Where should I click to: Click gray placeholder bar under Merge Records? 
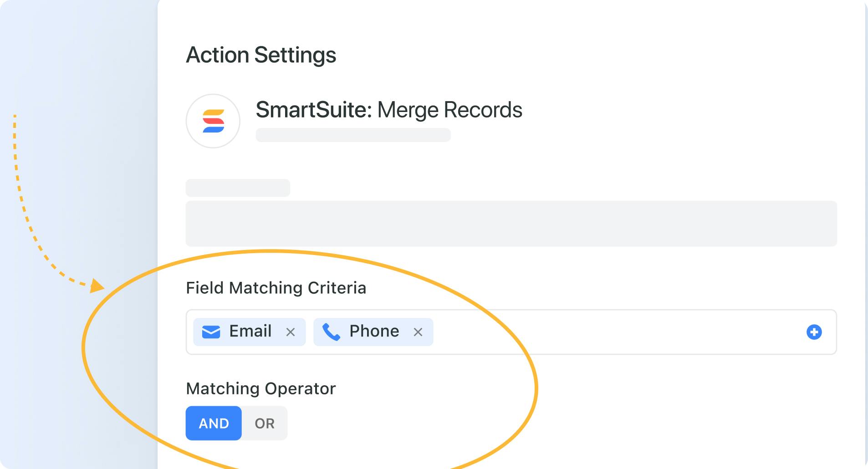353,135
